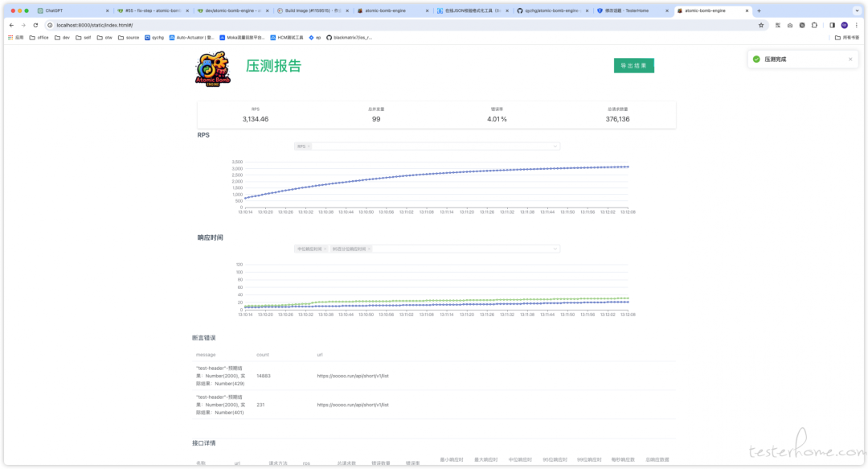Bookmark this page using the star icon
This screenshot has width=868, height=469.
[761, 25]
